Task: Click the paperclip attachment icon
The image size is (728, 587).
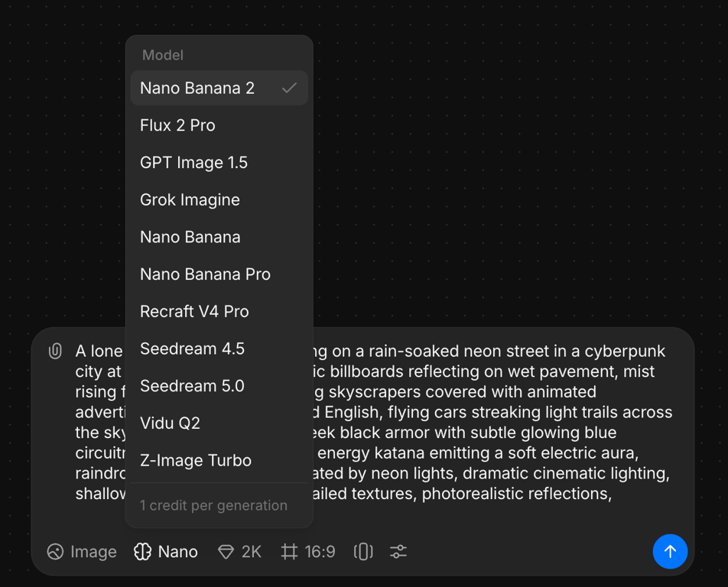Action: click(x=55, y=351)
